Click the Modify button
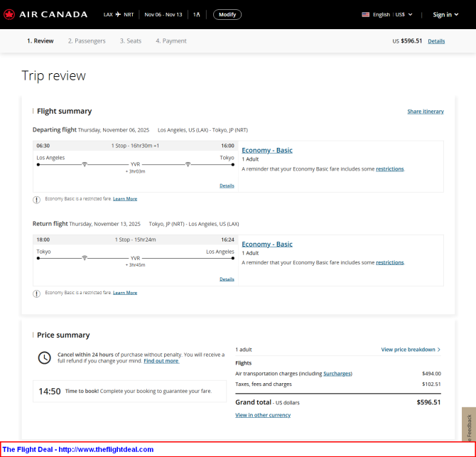This screenshot has width=476, height=457. 227,14
